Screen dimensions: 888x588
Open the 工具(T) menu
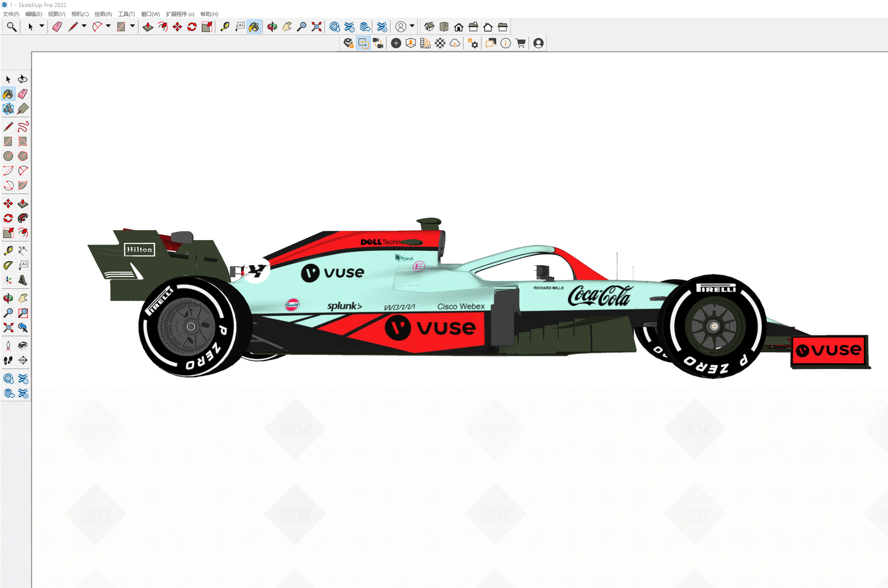[127, 14]
